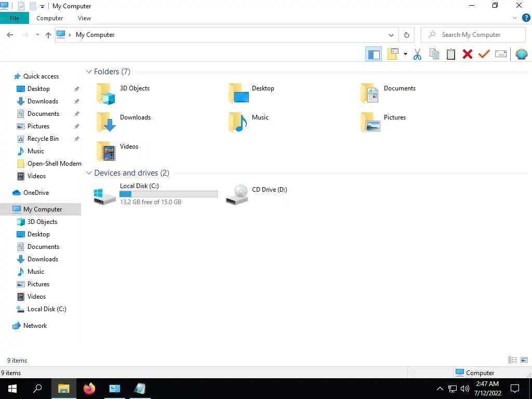This screenshot has width=532, height=399.
Task: Click the "13.2 GB free of 15.0 GB" text
Action: click(151, 202)
